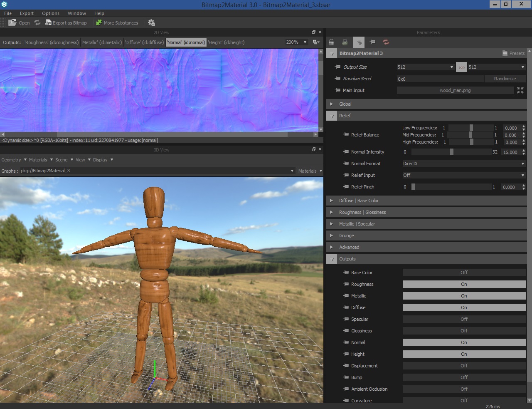Viewport: 532px width, 409px height.
Task: Turn off the Roughness output toggle
Action: point(464,284)
